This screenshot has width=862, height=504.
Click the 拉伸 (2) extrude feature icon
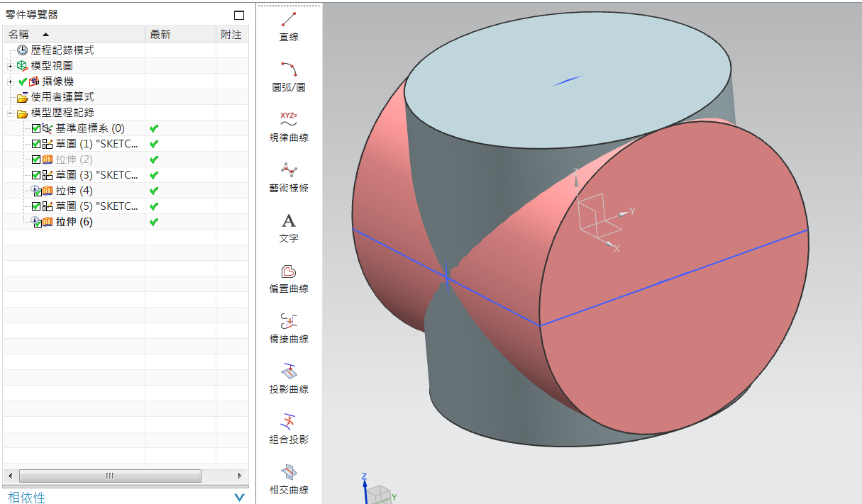click(x=48, y=159)
